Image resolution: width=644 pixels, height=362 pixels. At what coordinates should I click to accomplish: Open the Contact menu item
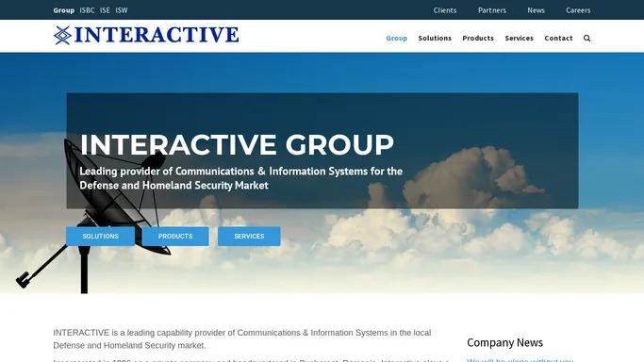click(558, 38)
